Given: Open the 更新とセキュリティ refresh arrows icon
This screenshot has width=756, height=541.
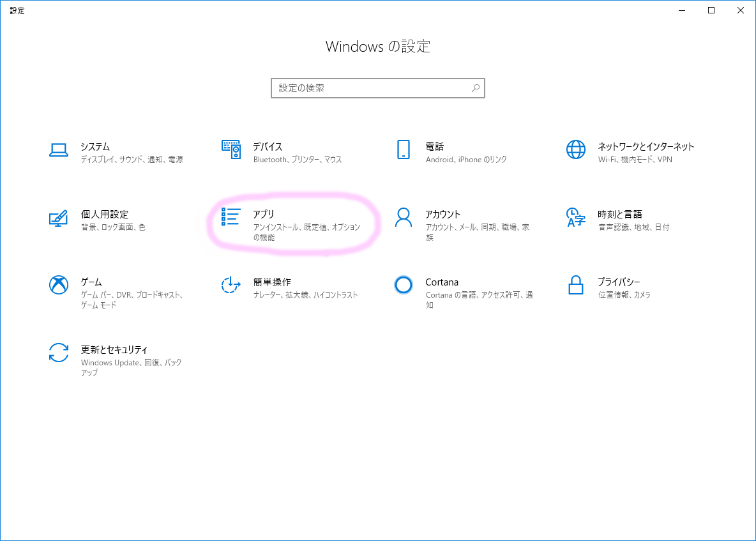Looking at the screenshot, I should (58, 353).
